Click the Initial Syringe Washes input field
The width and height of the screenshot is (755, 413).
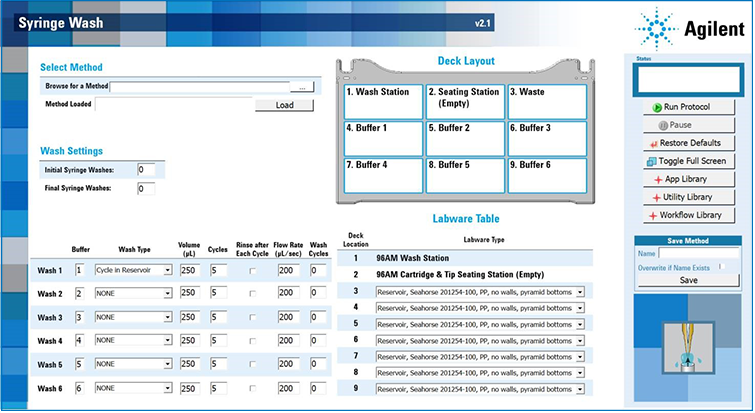pyautogui.click(x=146, y=170)
